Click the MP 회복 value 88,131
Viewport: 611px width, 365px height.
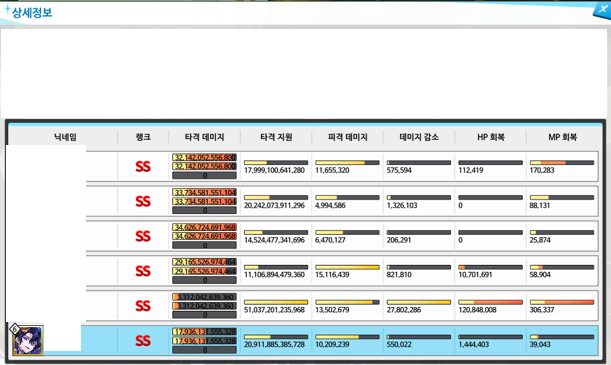pyautogui.click(x=540, y=205)
